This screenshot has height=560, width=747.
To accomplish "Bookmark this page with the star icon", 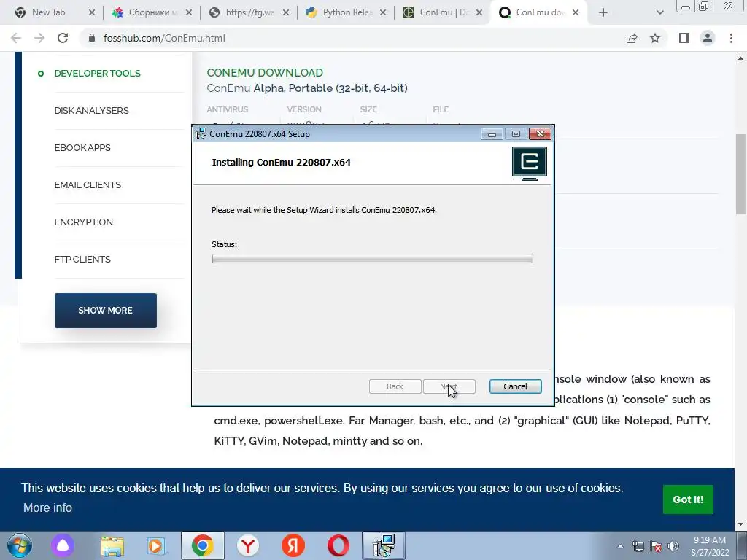I will (x=655, y=38).
